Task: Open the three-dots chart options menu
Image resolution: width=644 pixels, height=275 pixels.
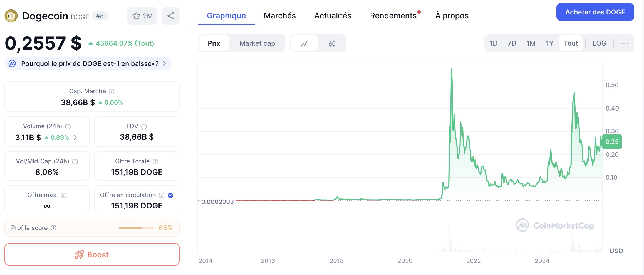Action: (x=625, y=43)
